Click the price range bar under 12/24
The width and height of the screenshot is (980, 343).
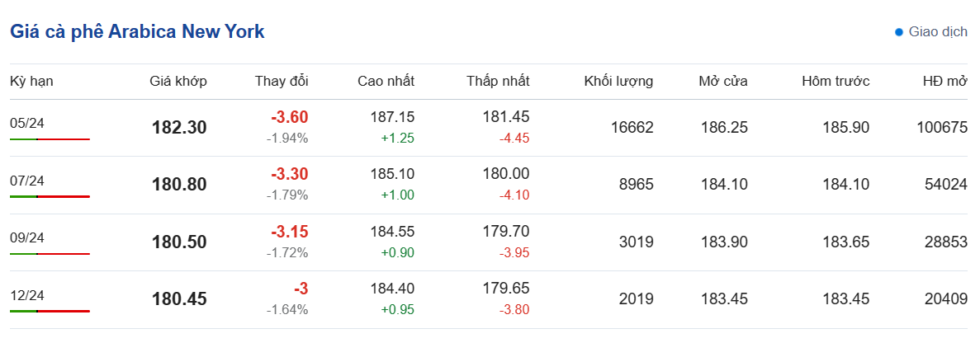pos(50,311)
